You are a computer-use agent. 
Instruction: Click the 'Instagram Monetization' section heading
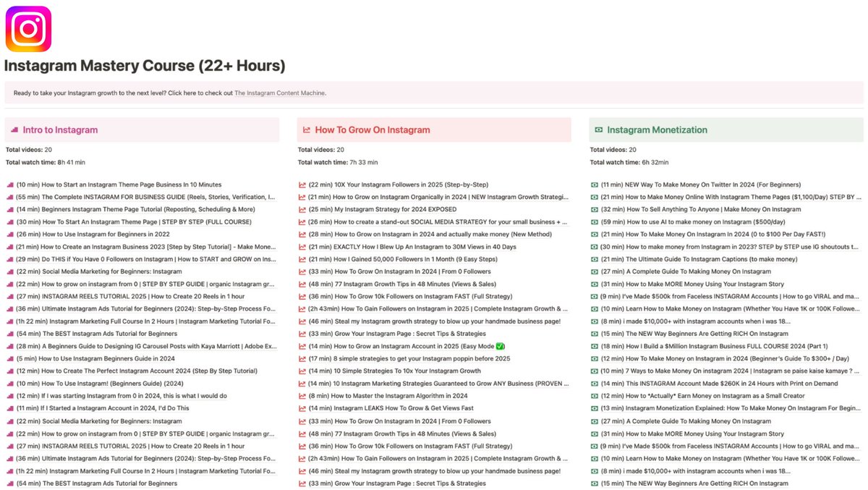coord(658,130)
